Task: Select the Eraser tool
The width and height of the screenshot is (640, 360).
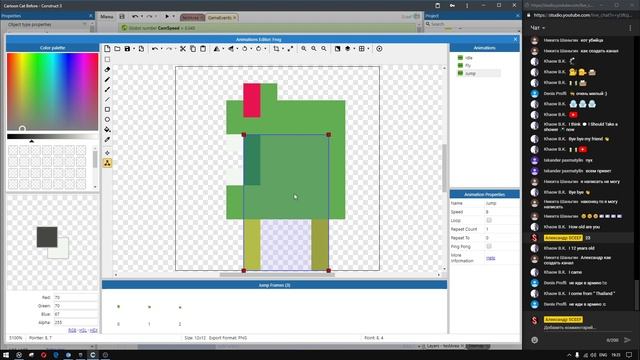Action: coord(107,69)
